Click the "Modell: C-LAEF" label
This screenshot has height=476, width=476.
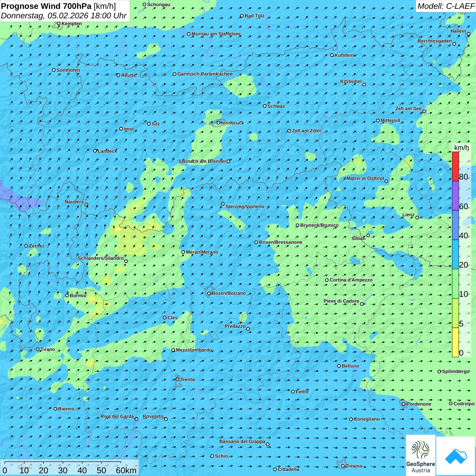(446, 6)
